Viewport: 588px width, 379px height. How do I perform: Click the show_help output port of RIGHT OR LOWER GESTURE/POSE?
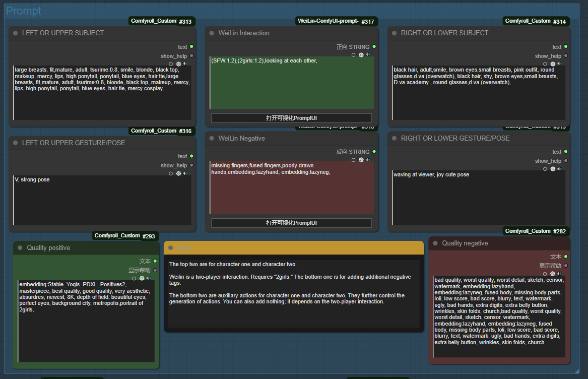click(x=566, y=161)
